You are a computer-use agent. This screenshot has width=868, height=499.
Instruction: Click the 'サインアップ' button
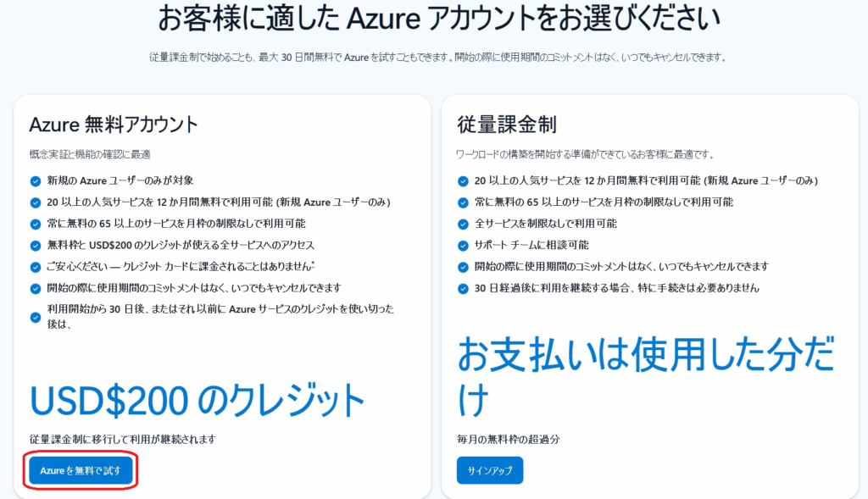(x=490, y=470)
